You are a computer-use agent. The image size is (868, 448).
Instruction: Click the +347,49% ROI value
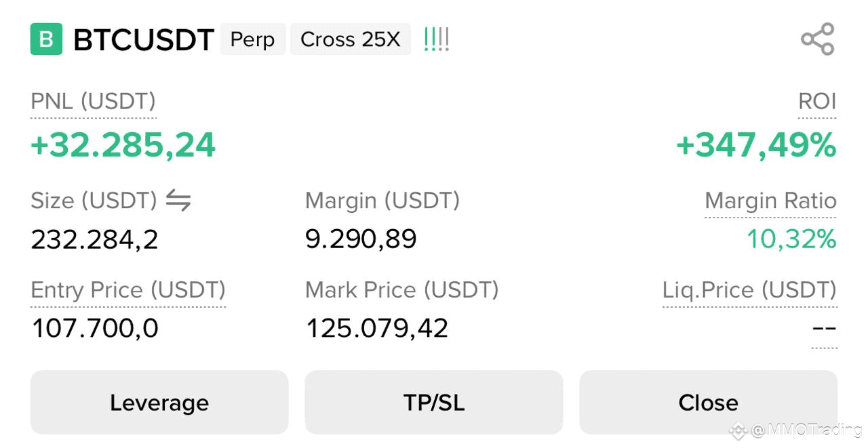(756, 146)
